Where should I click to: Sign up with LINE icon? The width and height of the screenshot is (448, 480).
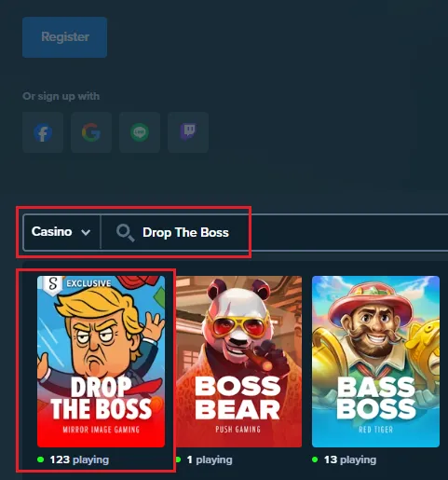coord(140,132)
